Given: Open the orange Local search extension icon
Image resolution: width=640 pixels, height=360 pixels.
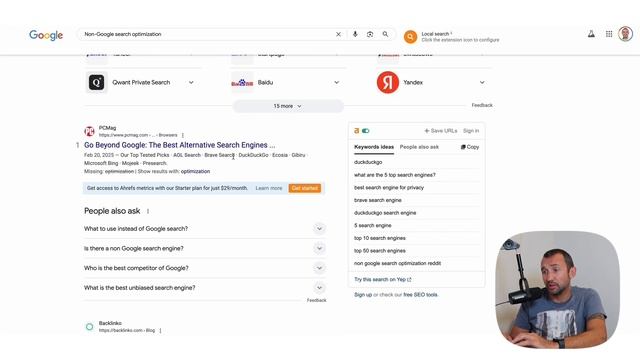Looking at the screenshot, I should tap(410, 37).
